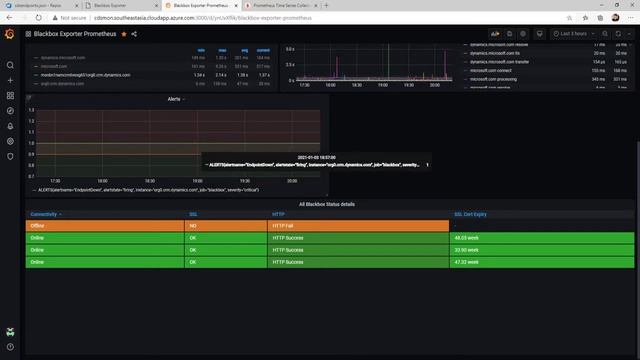
Task: Open the browser profile avatar
Action: pos(616,18)
